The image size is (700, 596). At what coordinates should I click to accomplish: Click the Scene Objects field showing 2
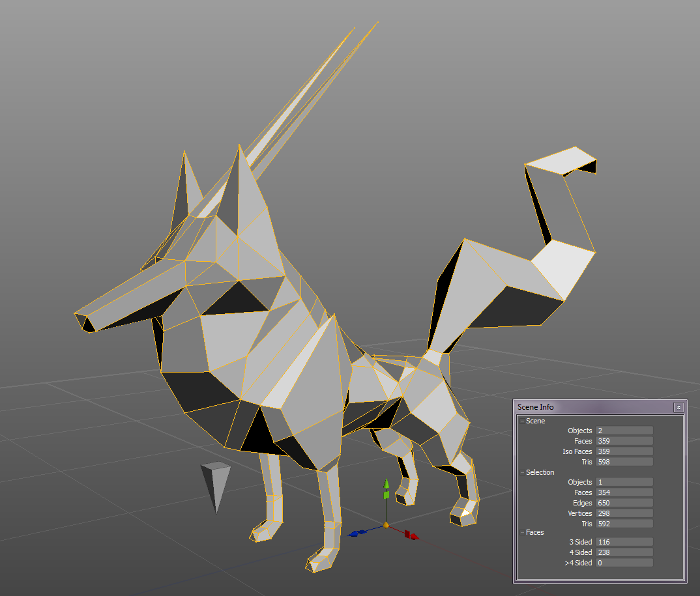pos(624,431)
